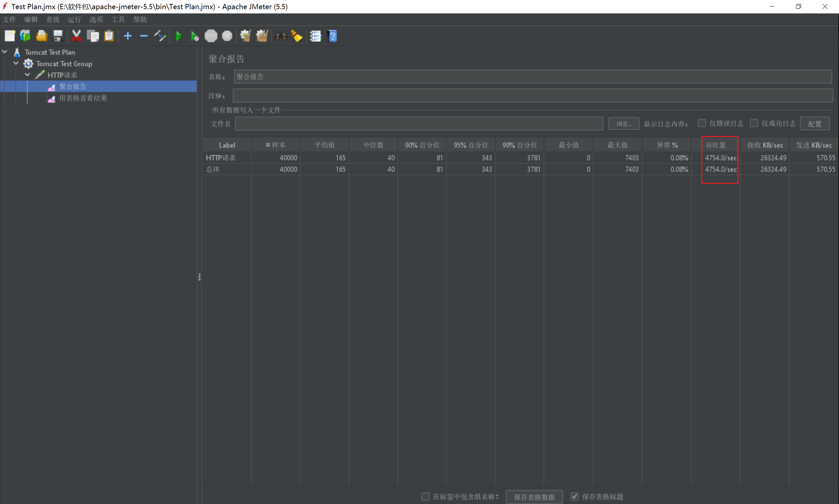This screenshot has width=839, height=504.
Task: Select the HTTP请求 row label cell
Action: point(227,158)
